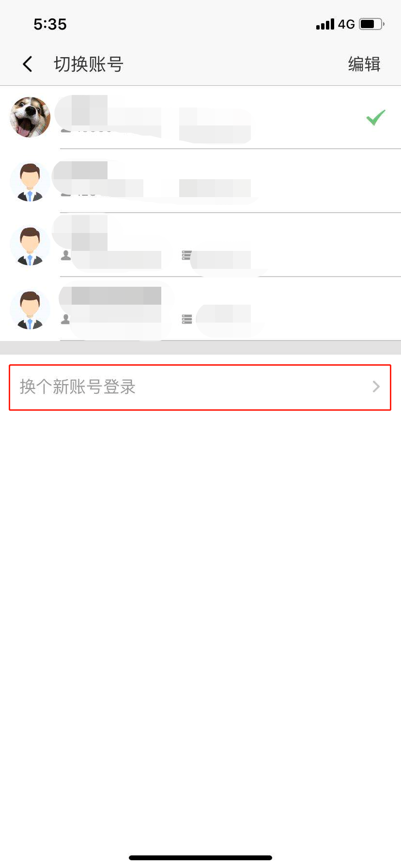Open the 编辑 edit option
Screen dimensions: 401x868
point(364,64)
